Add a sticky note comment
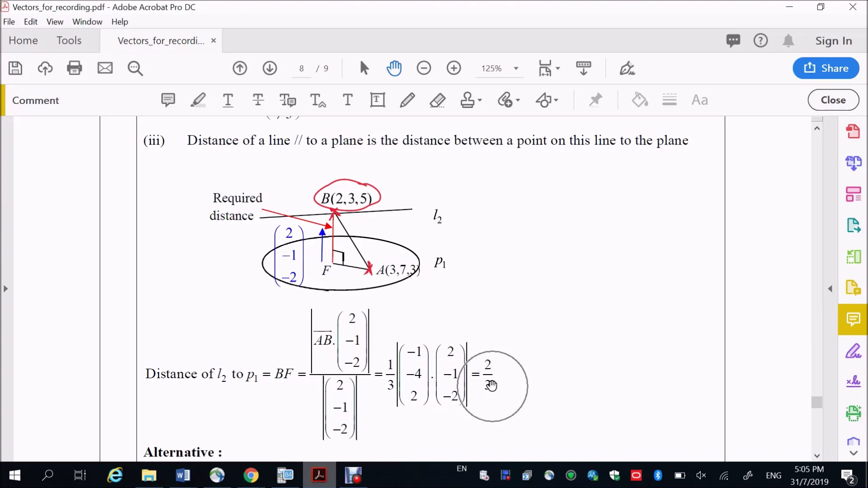The width and height of the screenshot is (868, 488). (168, 100)
